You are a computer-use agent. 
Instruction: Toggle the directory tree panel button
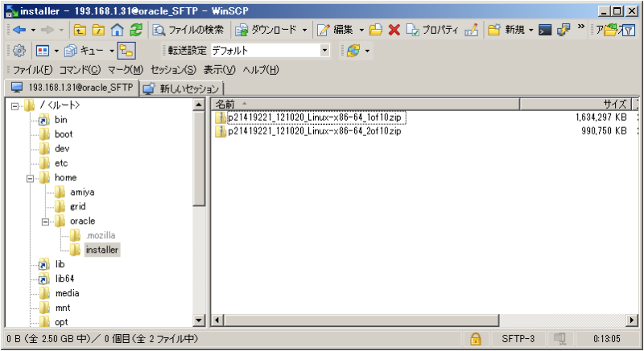click(x=126, y=51)
